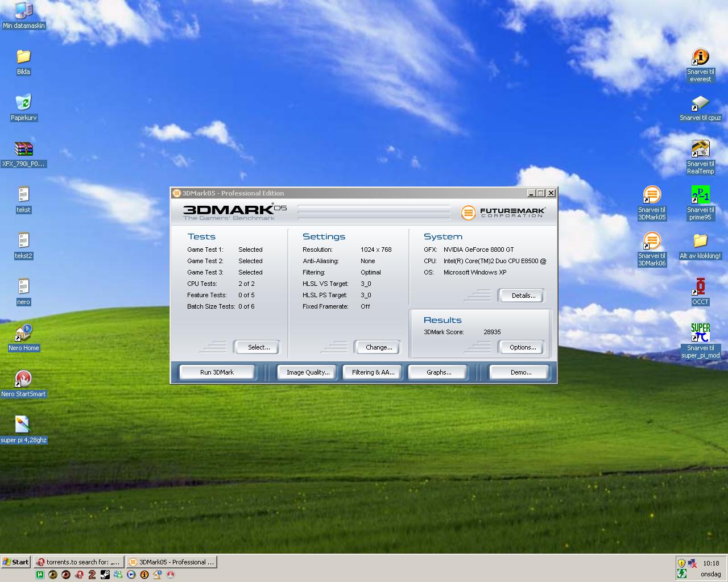Viewport: 728px width, 582px height.
Task: Open the Papirkurv recycle bin
Action: coord(23,107)
